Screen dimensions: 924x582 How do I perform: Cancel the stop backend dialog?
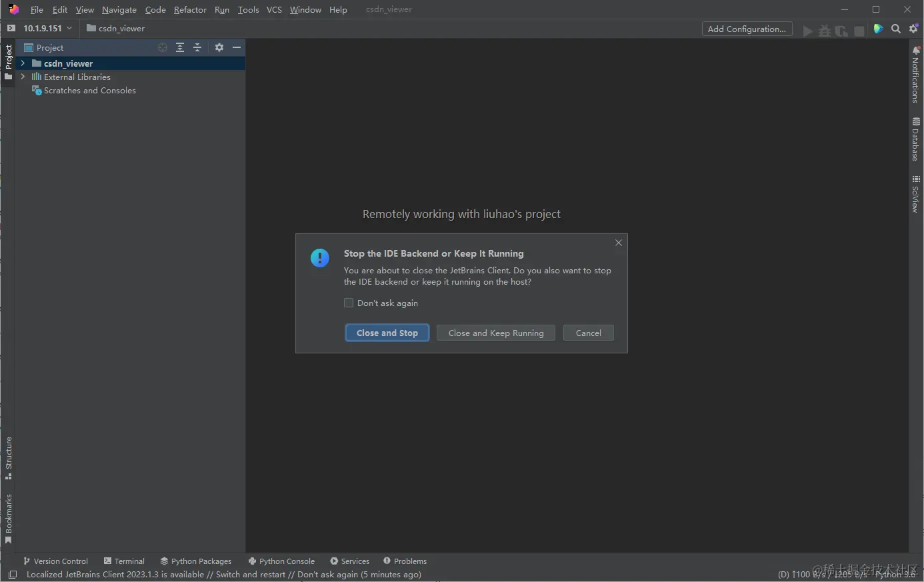click(x=588, y=333)
